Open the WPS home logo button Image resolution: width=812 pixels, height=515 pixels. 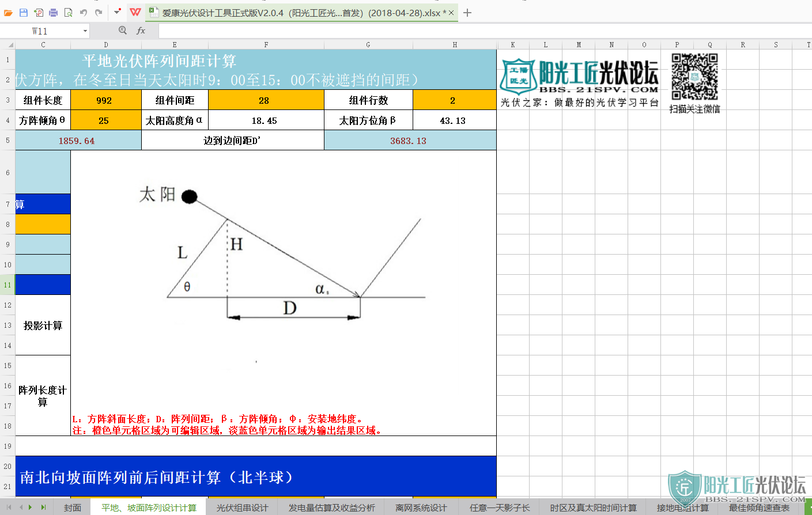click(135, 12)
